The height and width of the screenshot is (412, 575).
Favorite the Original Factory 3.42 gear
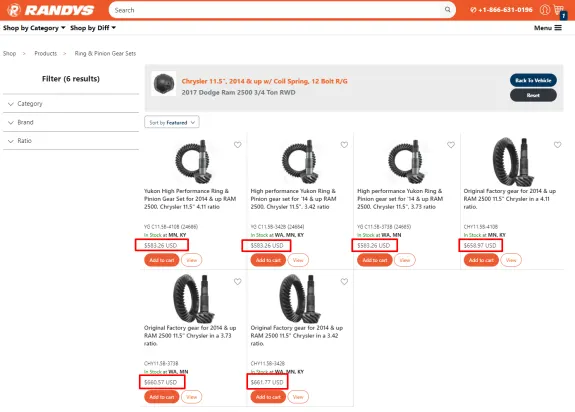coord(344,282)
